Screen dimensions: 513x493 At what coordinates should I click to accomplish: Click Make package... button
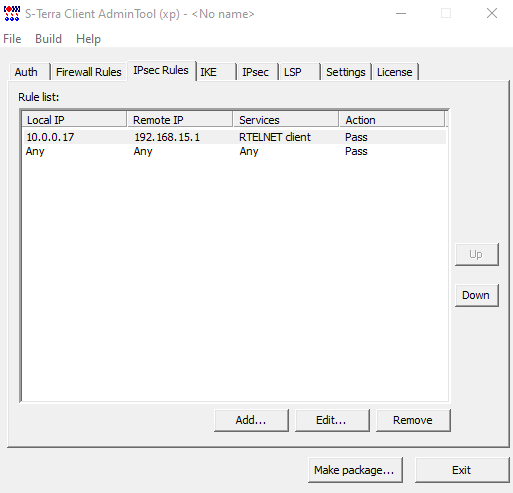point(355,470)
